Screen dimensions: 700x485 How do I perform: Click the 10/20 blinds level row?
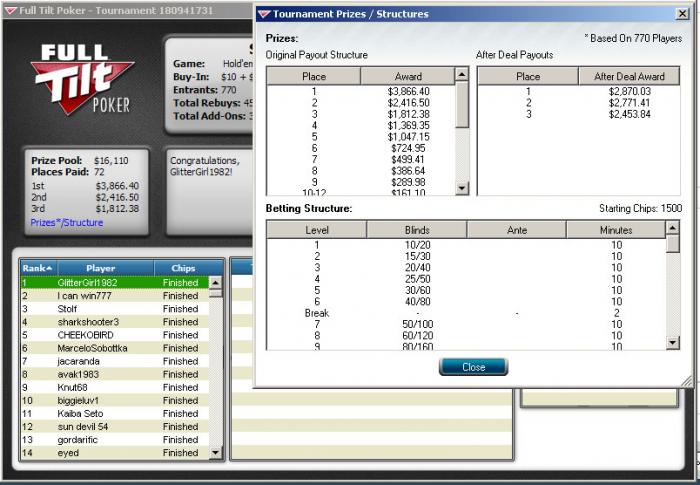coord(467,245)
